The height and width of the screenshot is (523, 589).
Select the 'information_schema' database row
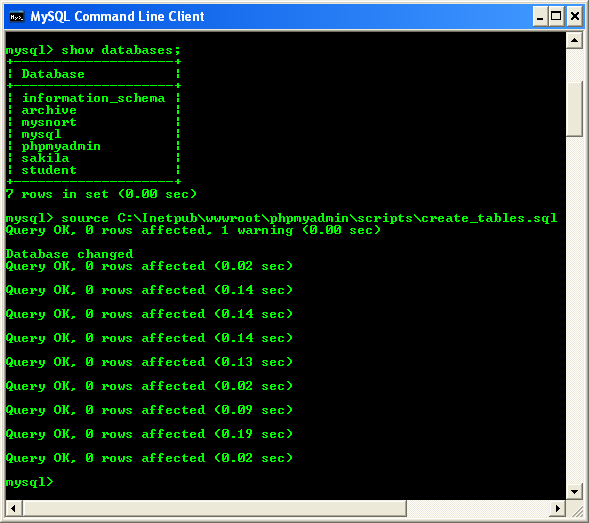click(x=94, y=98)
